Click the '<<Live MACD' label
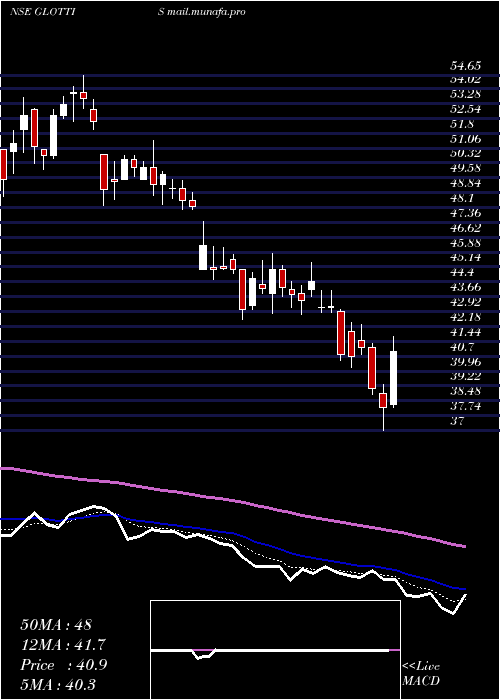This screenshot has width=500, height=700. click(421, 673)
